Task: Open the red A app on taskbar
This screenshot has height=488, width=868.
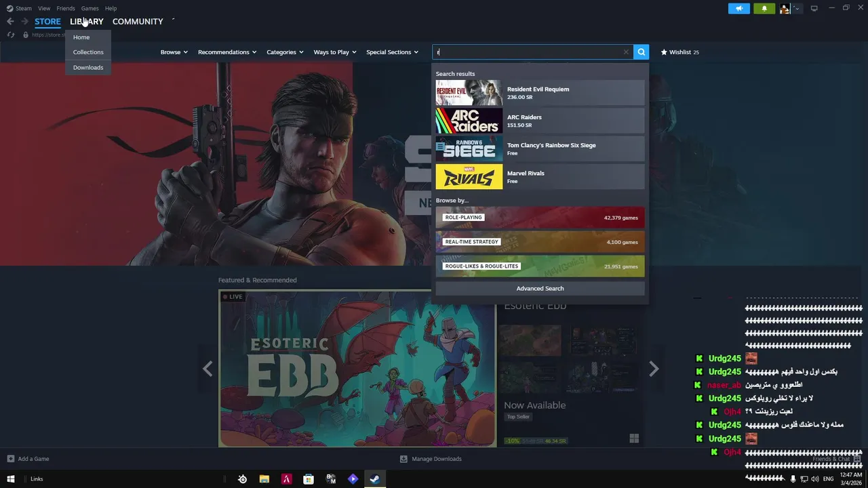Action: 286,479
